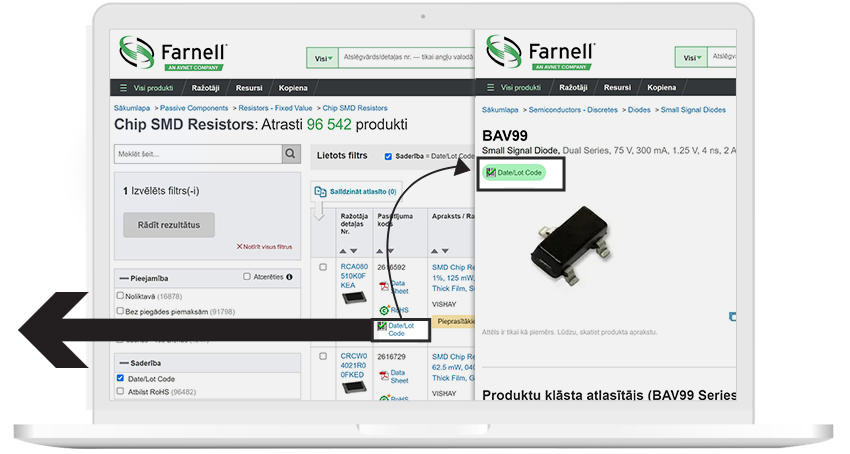Open hamburger menu icon on left page

[x=123, y=88]
